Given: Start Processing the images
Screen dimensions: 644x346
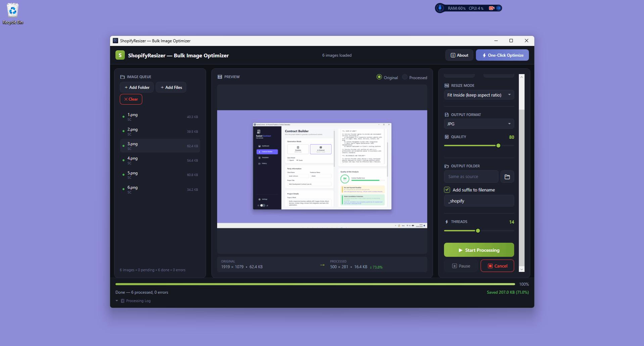Looking at the screenshot, I should (479, 250).
